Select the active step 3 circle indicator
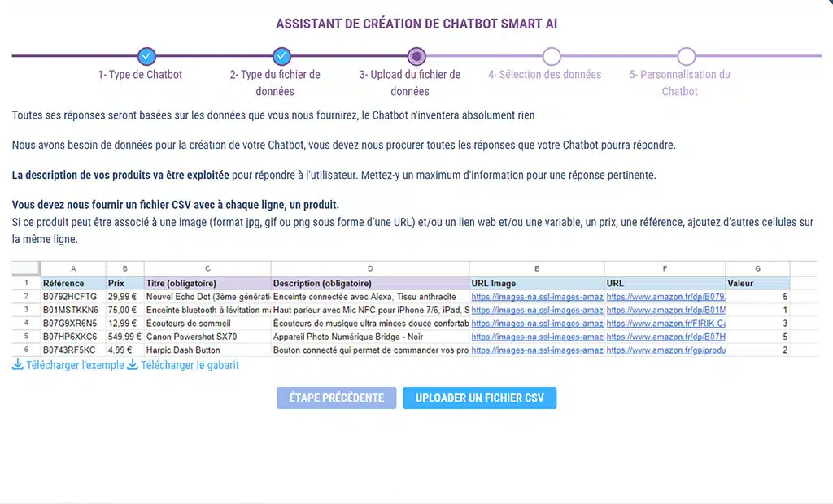 416,56
